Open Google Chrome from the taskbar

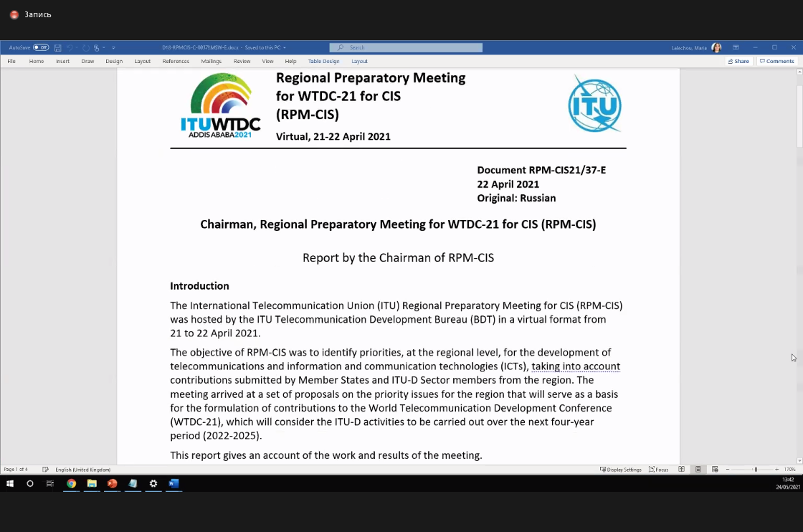click(71, 483)
